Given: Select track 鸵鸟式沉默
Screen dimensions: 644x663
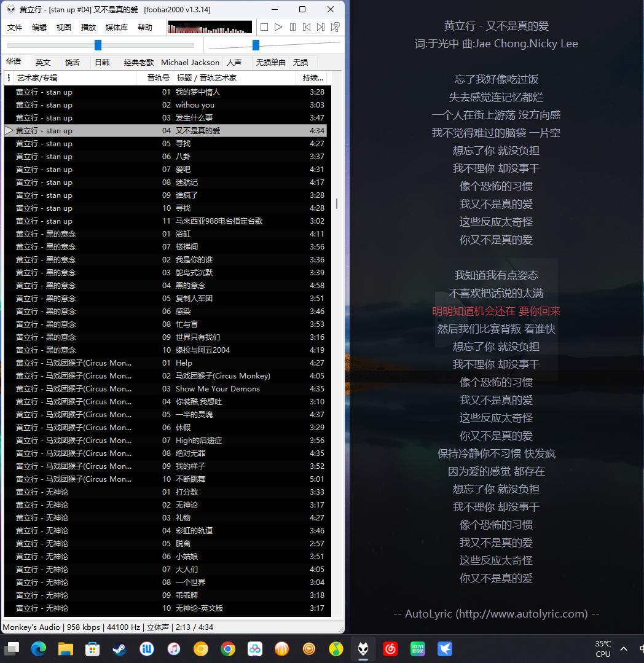Looking at the screenshot, I should pyautogui.click(x=165, y=273).
